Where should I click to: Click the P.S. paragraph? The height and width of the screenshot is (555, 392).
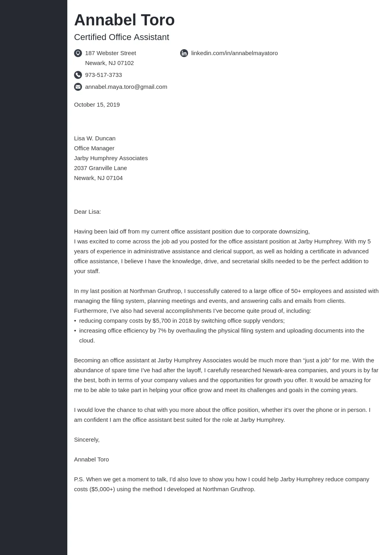(221, 484)
